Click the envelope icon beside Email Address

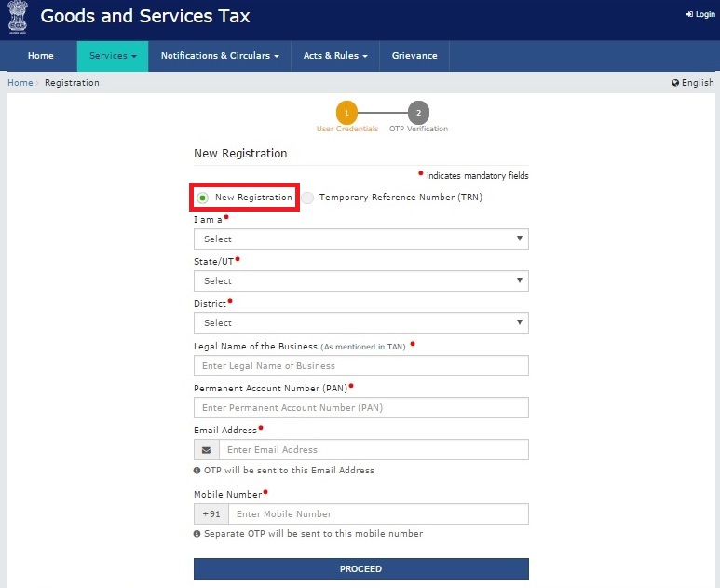pyautogui.click(x=206, y=450)
